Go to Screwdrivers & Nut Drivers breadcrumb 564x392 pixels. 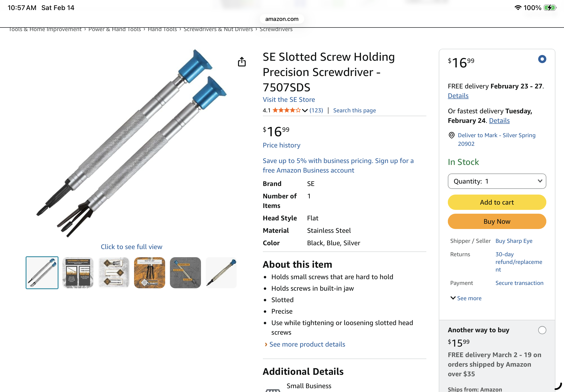pyautogui.click(x=218, y=29)
